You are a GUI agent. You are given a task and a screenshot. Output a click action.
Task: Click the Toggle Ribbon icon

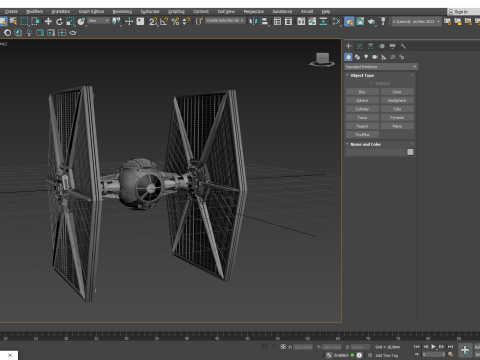coord(301,22)
